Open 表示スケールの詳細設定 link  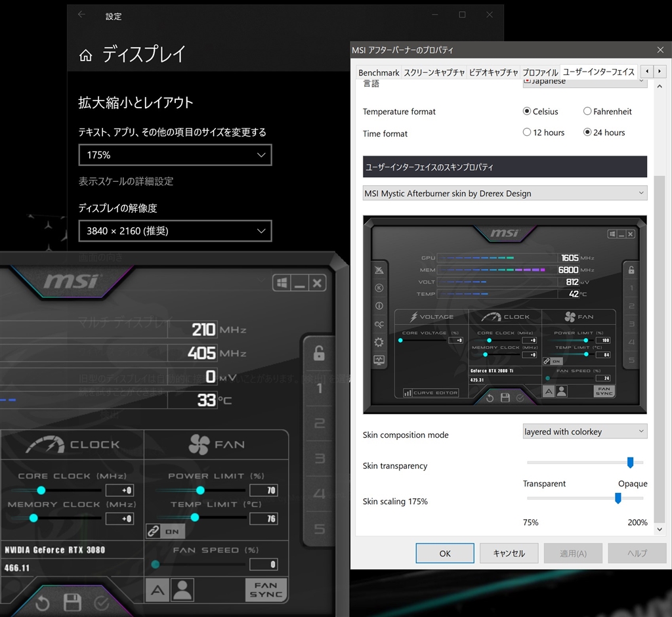click(125, 181)
